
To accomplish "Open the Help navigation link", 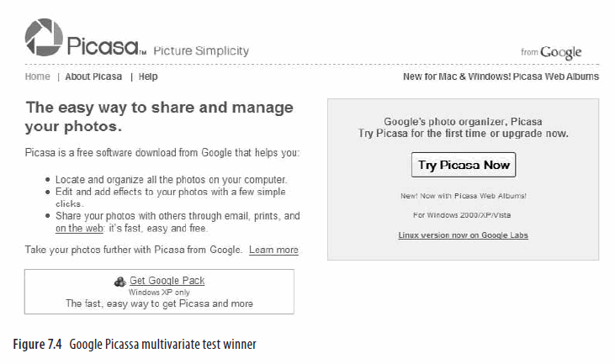I will (148, 76).
